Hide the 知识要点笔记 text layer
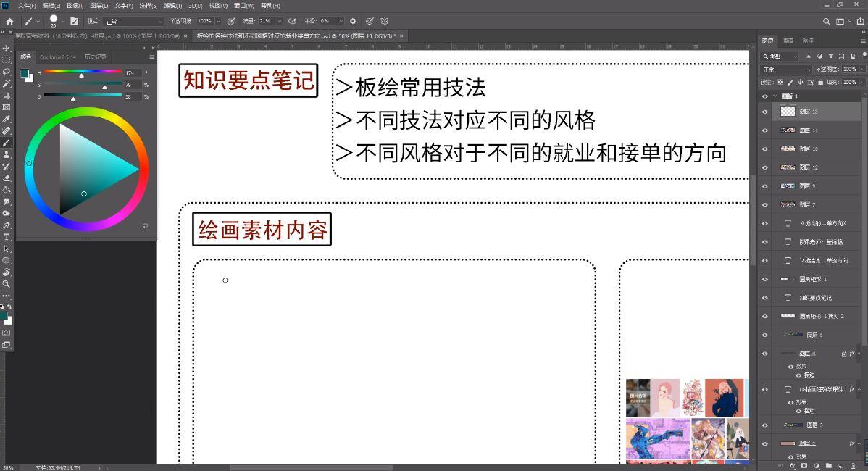The image size is (868, 471). point(765,298)
